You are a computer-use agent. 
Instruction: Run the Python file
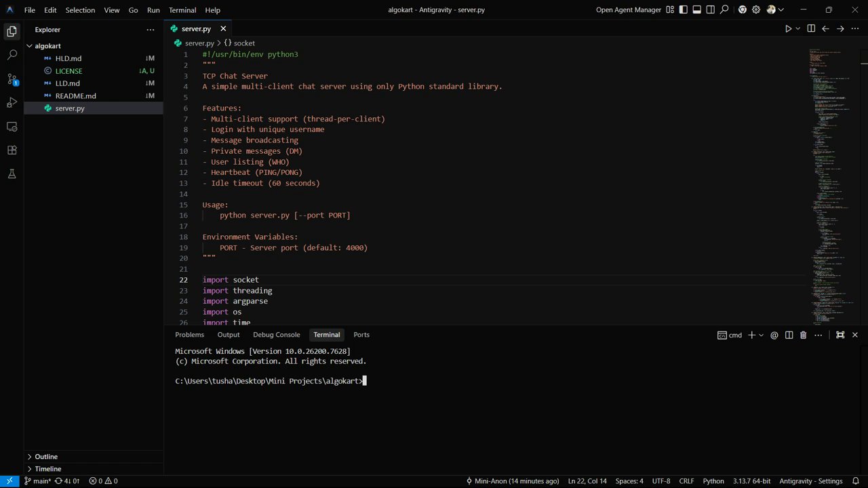788,28
